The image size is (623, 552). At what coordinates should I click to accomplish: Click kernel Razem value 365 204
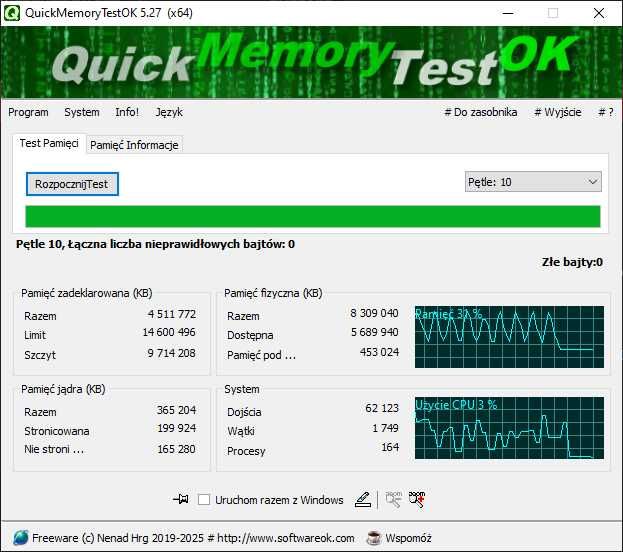pos(176,410)
